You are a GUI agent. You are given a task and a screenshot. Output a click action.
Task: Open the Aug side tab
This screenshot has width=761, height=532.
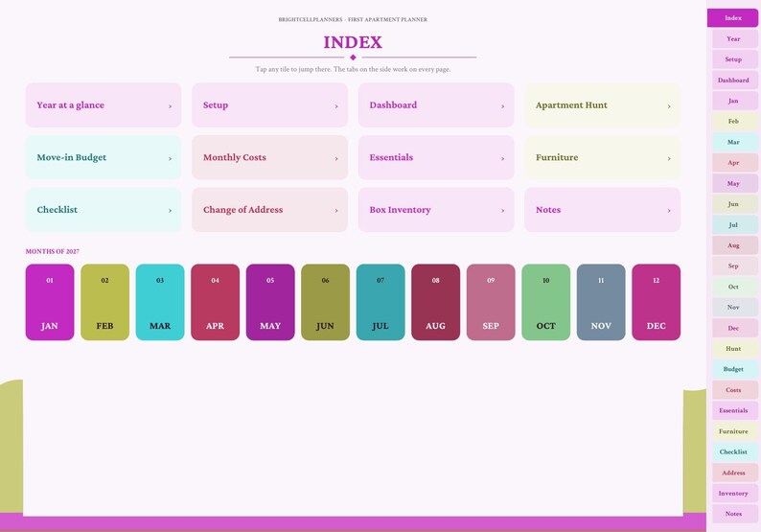point(735,245)
